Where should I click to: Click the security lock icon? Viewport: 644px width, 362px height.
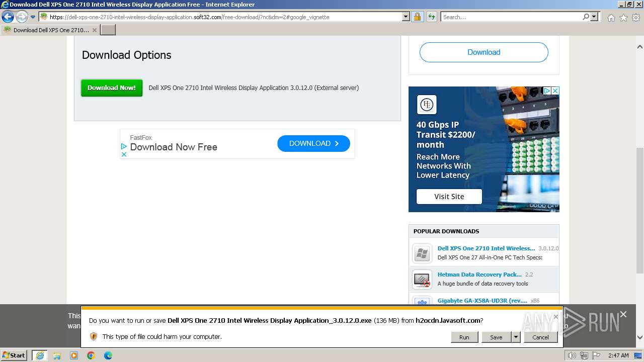(418, 17)
